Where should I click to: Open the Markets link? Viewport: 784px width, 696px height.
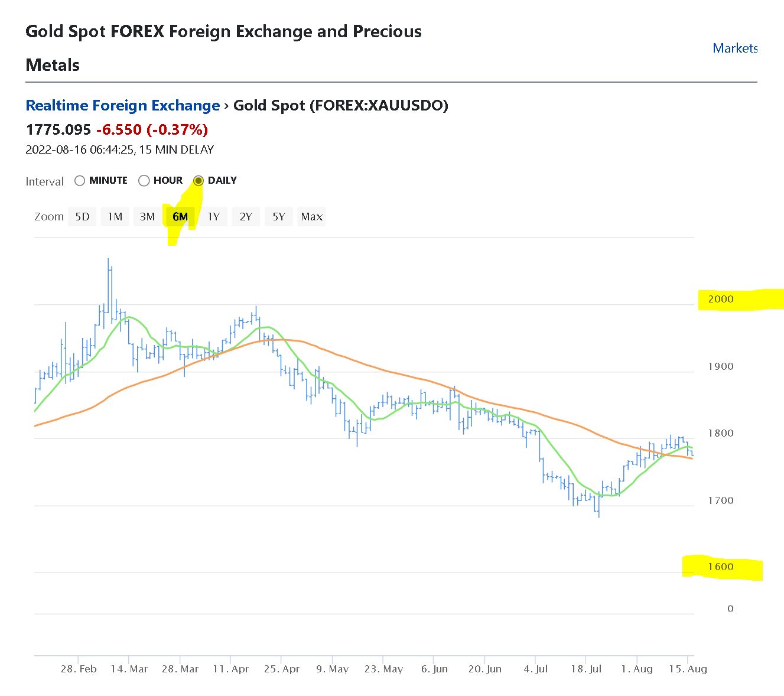[735, 48]
